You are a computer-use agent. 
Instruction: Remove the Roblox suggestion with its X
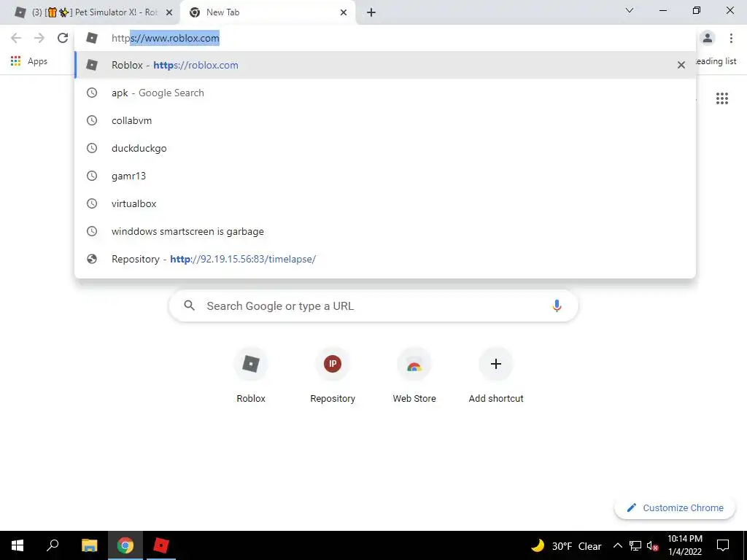tap(681, 65)
